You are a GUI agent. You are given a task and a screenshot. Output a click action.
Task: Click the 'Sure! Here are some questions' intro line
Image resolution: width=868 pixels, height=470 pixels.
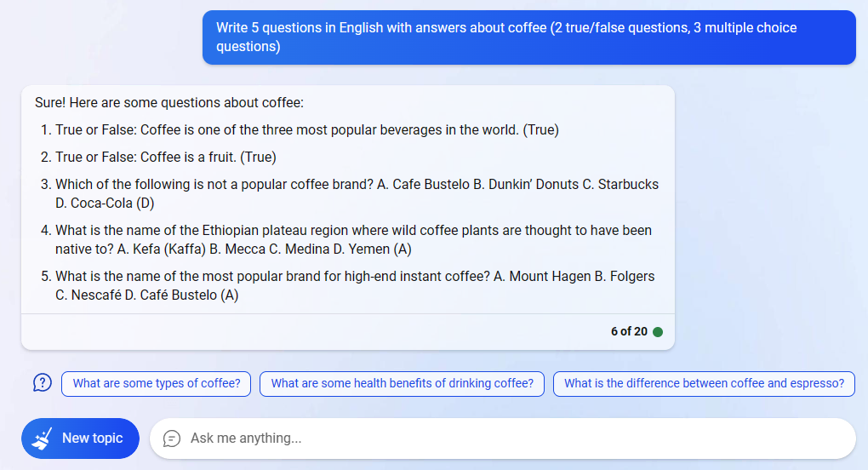tap(169, 103)
